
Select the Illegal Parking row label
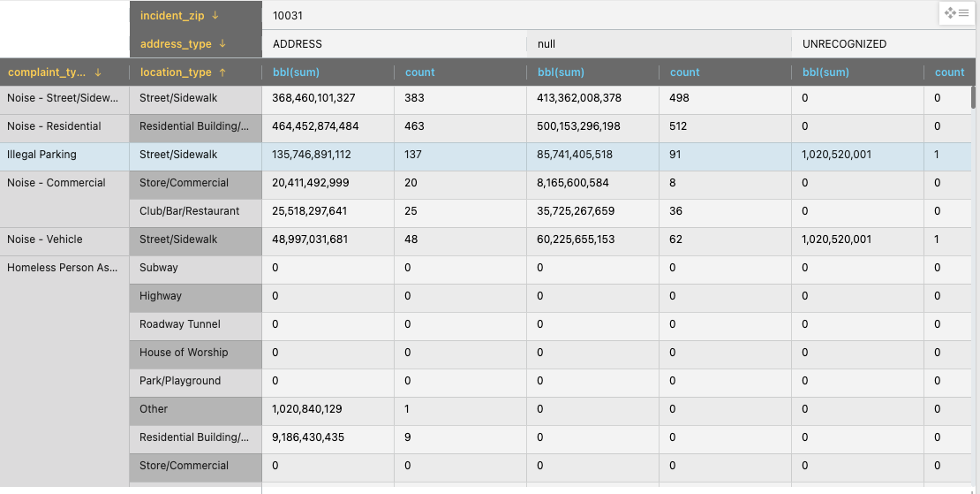click(41, 155)
